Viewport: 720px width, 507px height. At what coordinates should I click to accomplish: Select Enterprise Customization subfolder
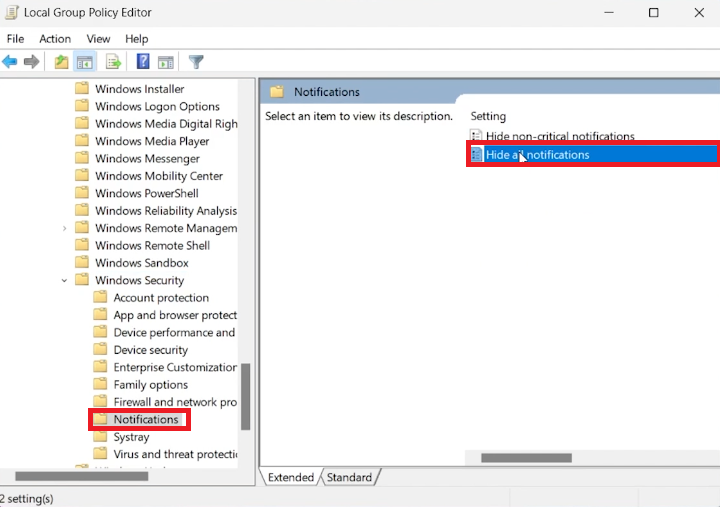pyautogui.click(x=175, y=367)
